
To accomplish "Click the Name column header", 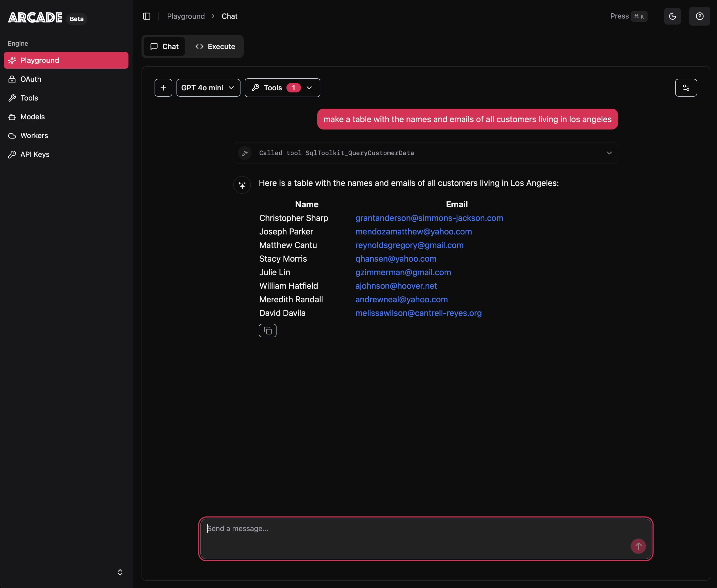I will [307, 205].
